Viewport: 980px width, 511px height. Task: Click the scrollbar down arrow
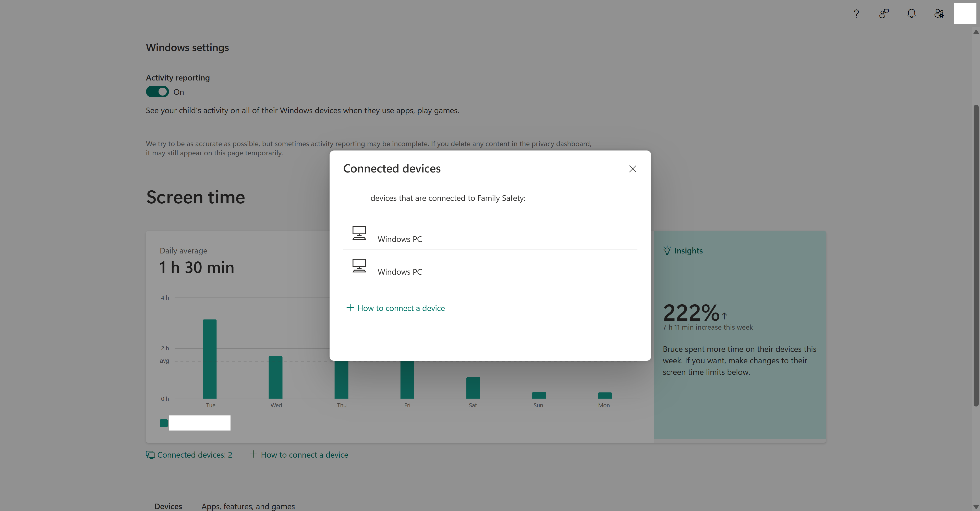(976, 506)
